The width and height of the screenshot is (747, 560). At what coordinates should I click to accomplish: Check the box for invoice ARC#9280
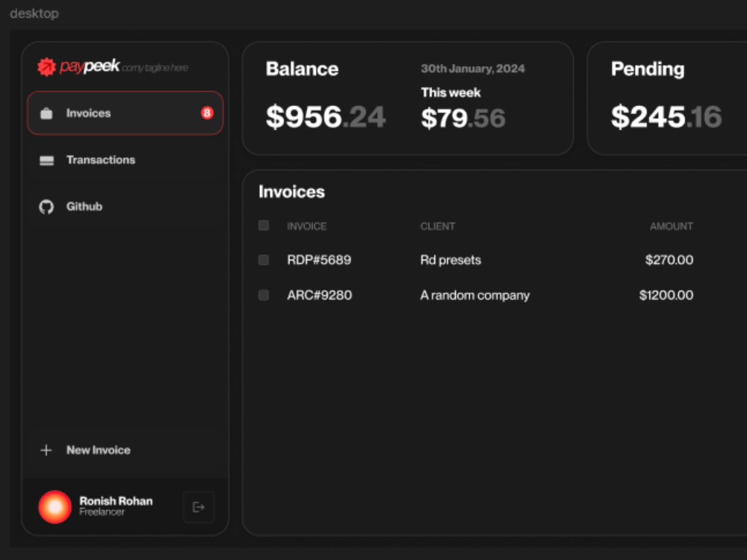point(264,295)
